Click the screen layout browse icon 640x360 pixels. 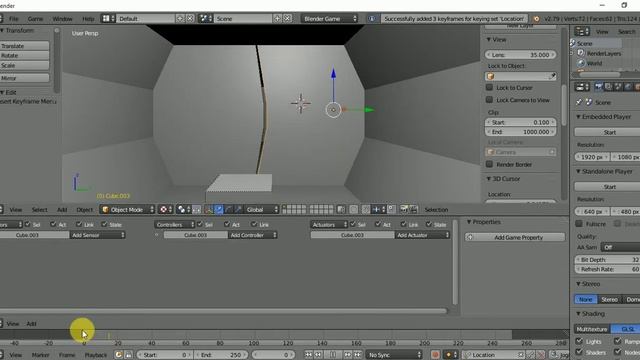point(108,18)
